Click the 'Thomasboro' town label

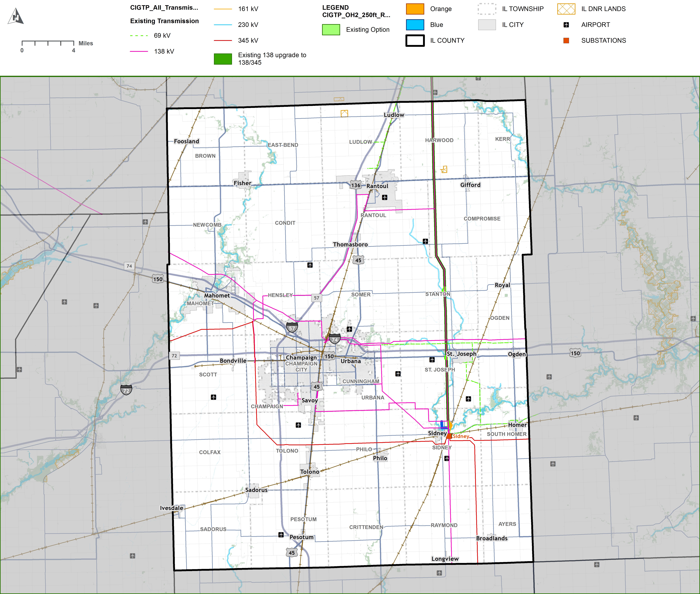tap(350, 245)
